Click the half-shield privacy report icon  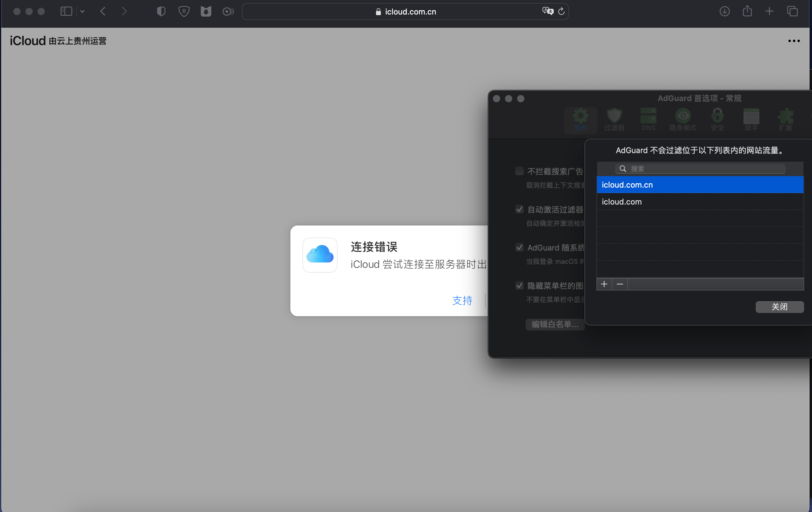coord(161,11)
